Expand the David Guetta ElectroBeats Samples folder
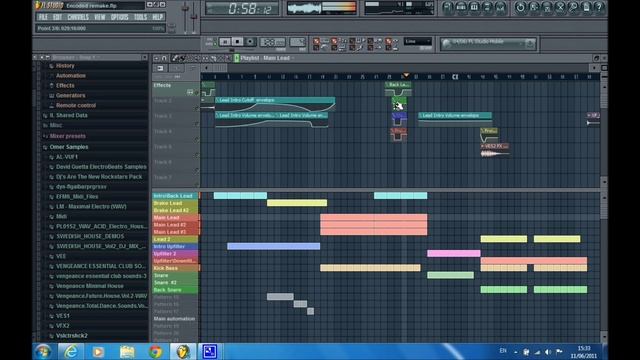640x360 pixels. coord(101,167)
